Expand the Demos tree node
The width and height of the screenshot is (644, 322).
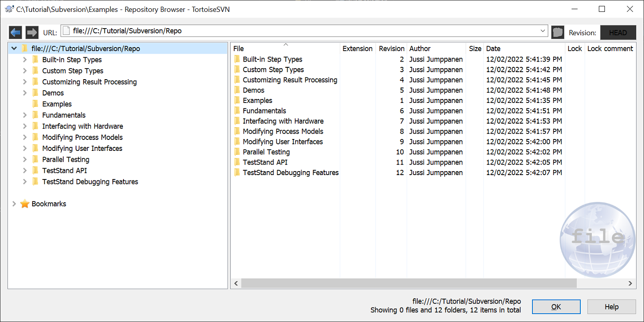point(25,93)
